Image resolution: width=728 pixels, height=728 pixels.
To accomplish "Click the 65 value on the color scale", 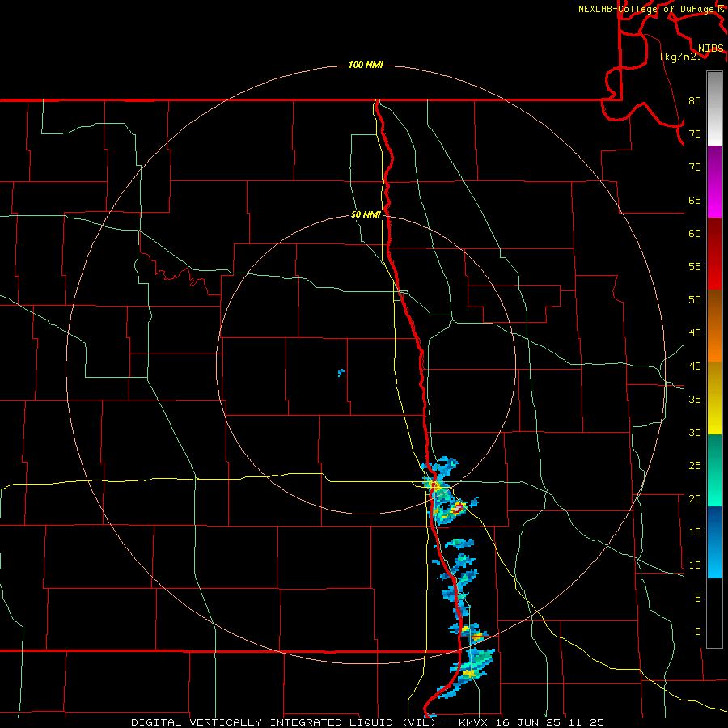I will (695, 201).
